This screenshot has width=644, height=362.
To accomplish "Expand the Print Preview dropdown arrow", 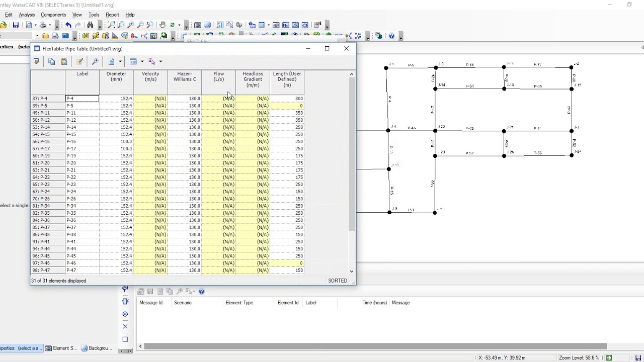I will click(x=35, y=25).
